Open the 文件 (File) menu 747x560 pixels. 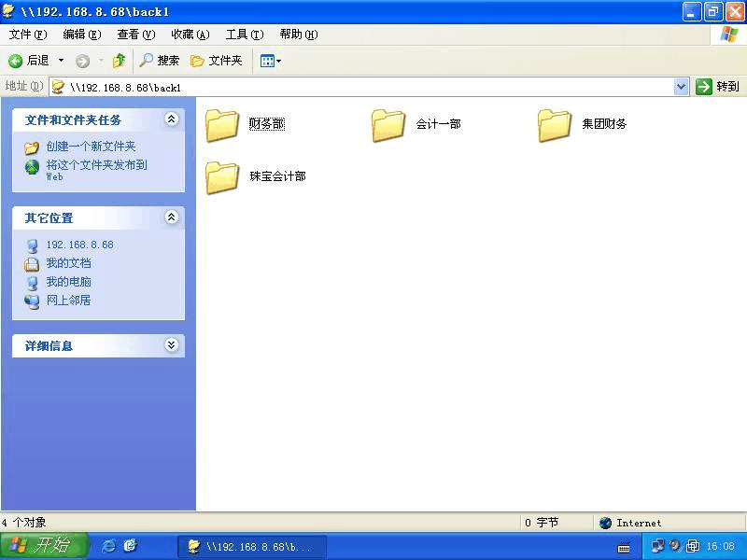tap(27, 35)
